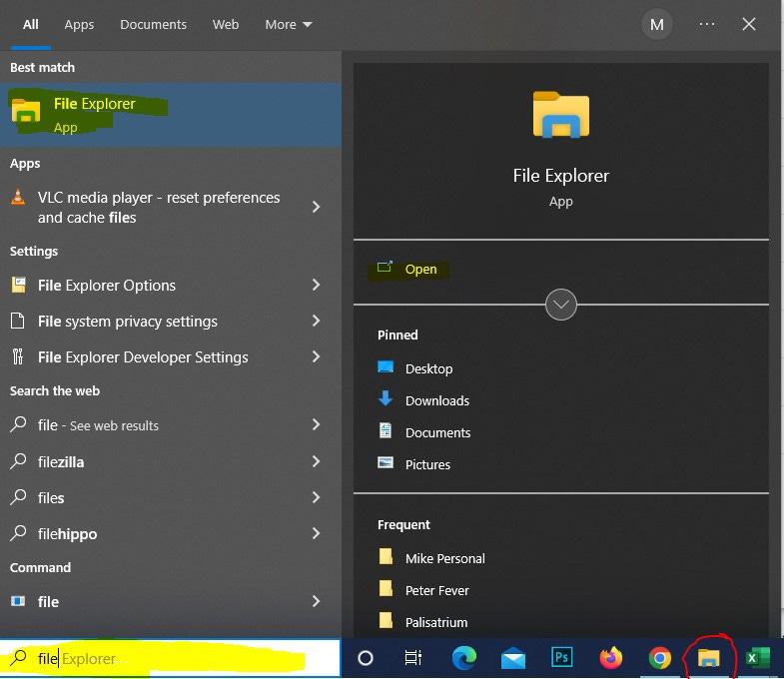This screenshot has width=784, height=679.
Task: Click the Desktop pinned folder icon
Action: point(386,367)
